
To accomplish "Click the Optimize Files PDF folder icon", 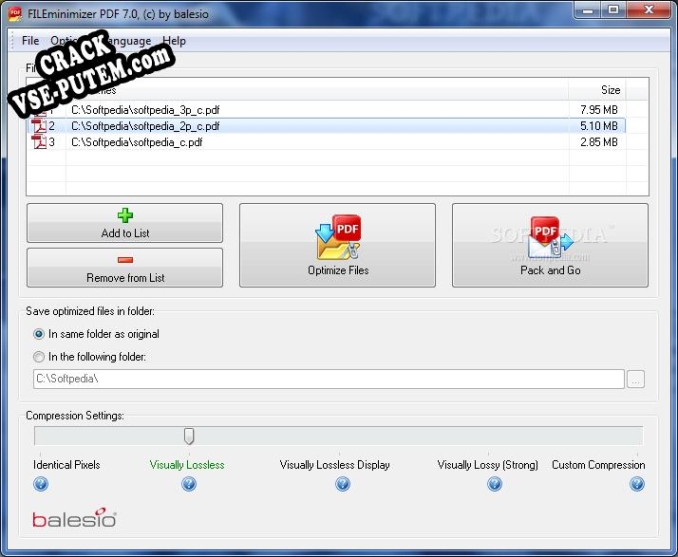I will point(338,237).
